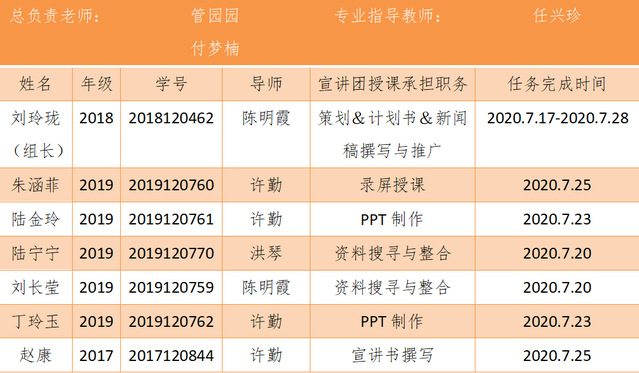Select the name 刘长莹
The image size is (639, 373).
click(35, 287)
